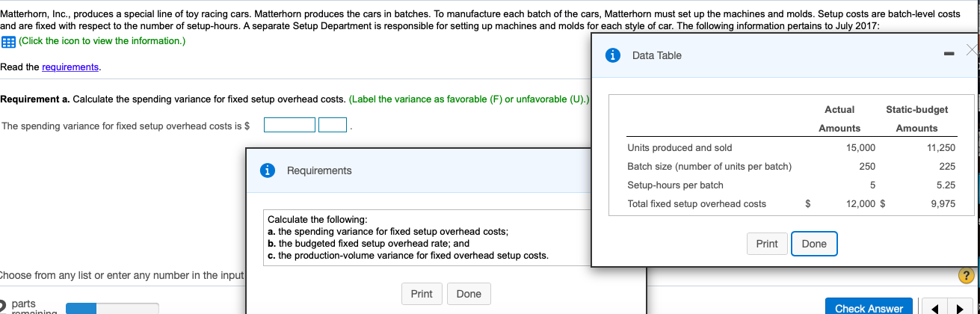Viewport: 980px width, 314px height.
Task: Select the 15,000 actual units cell
Action: click(860, 147)
